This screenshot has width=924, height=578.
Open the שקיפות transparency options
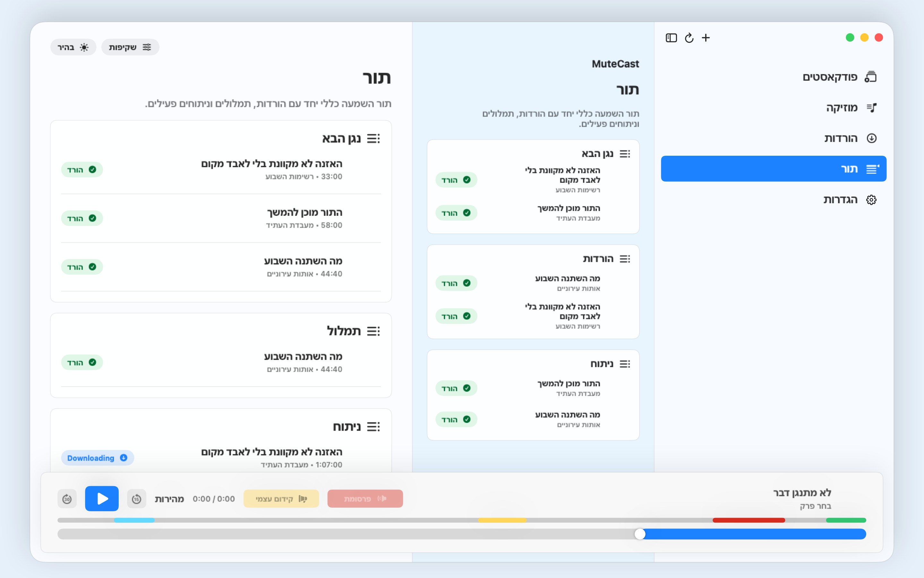(x=130, y=47)
